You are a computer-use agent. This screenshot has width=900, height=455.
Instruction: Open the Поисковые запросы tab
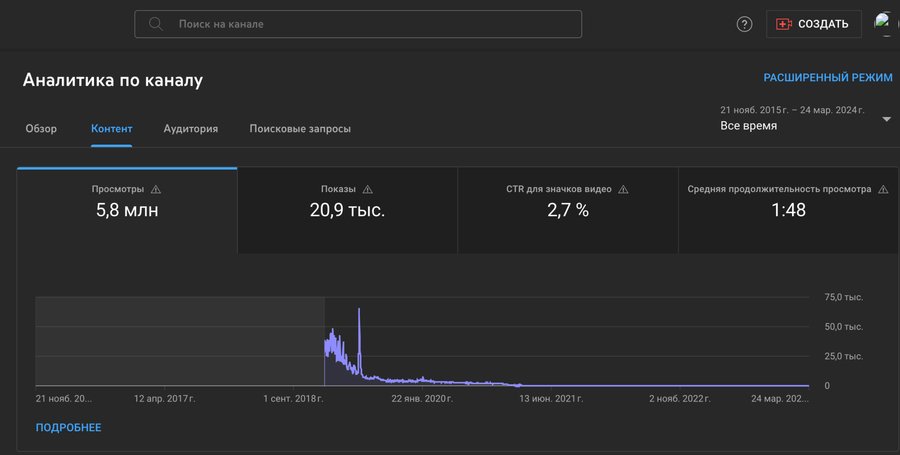tap(300, 129)
